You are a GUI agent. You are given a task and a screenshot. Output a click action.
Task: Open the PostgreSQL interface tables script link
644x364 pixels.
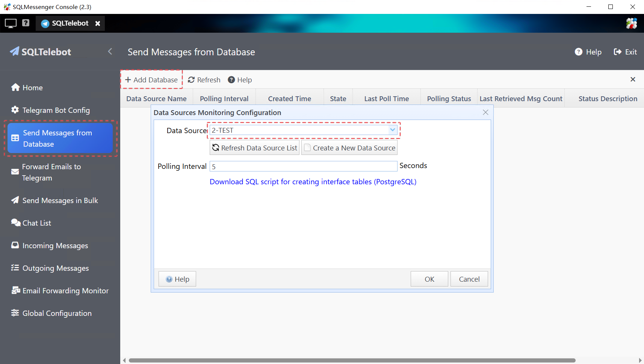[313, 182]
